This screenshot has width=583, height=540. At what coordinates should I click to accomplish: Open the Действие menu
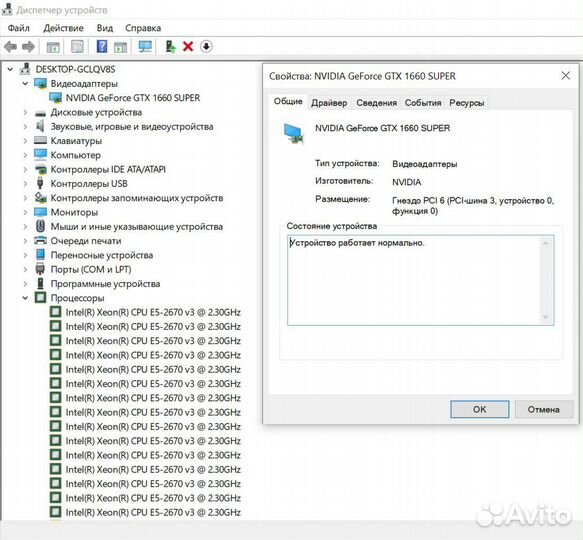63,28
